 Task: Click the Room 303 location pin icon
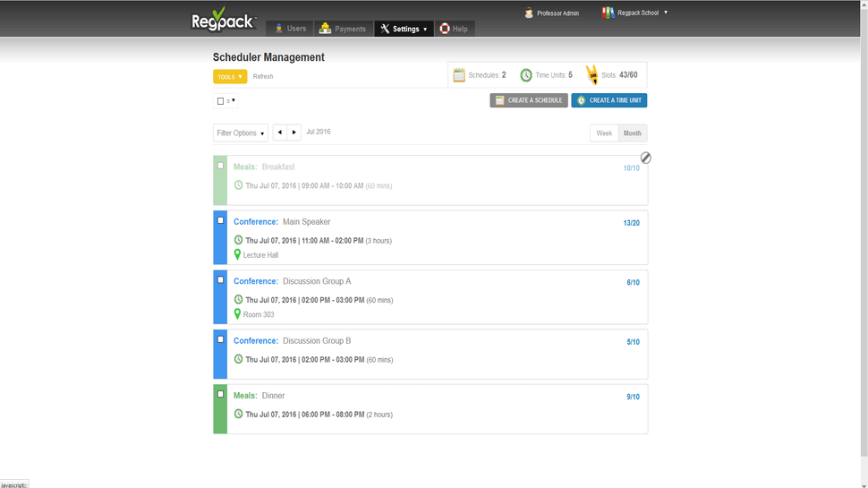tap(237, 314)
